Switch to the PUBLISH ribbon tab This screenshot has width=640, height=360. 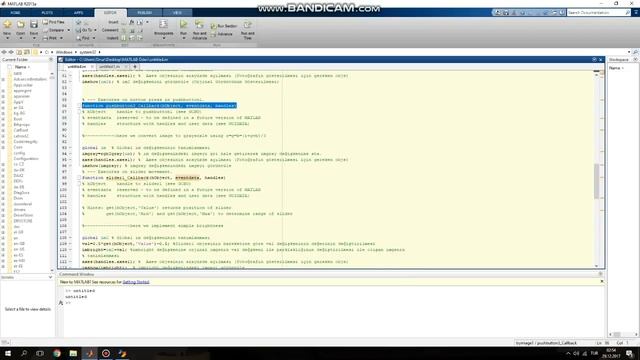tap(144, 13)
